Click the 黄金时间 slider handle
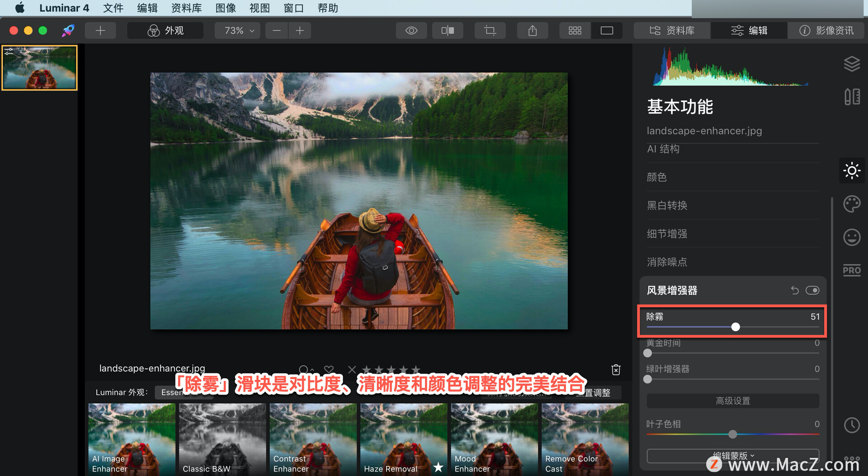The image size is (868, 476). coord(648,353)
